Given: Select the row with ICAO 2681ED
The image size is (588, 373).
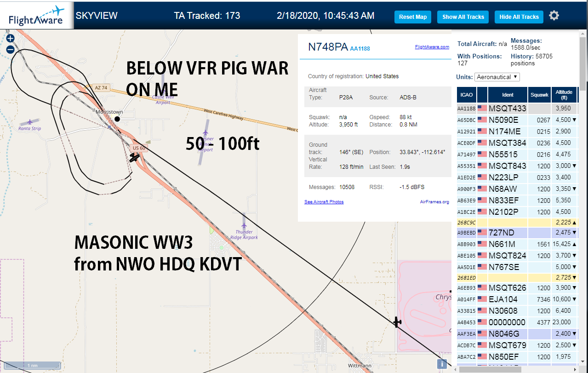Looking at the screenshot, I should pos(517,278).
